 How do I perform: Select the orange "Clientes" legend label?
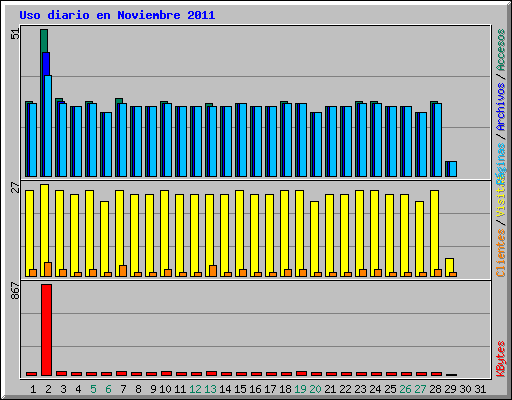point(501,253)
